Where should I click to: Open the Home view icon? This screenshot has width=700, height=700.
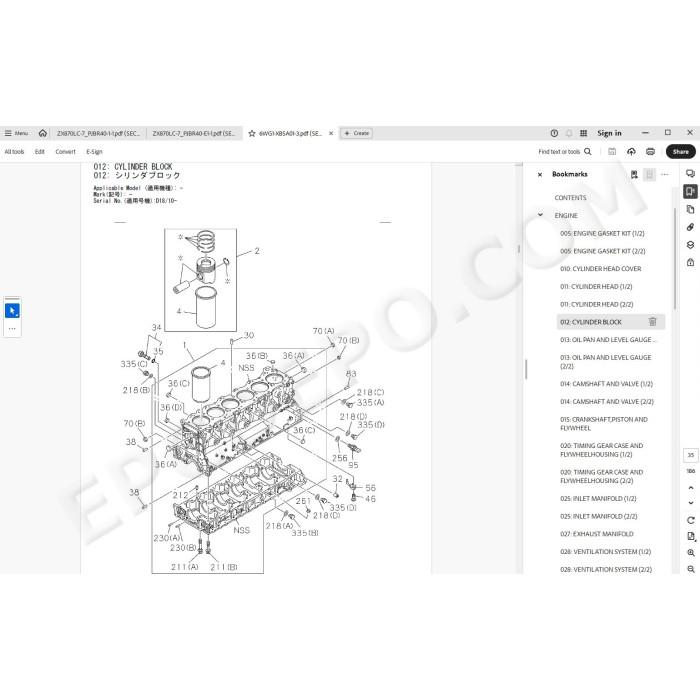[43, 133]
